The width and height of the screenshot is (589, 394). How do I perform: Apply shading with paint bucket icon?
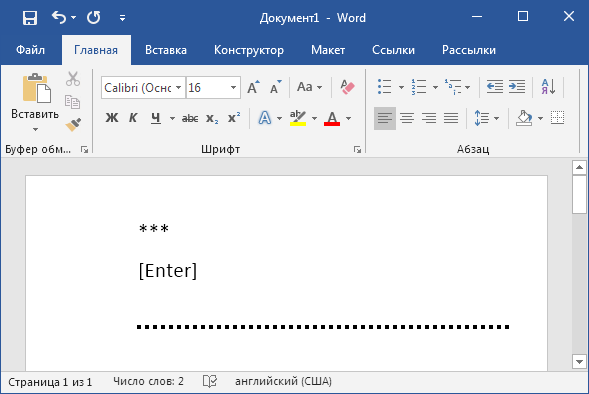524,118
